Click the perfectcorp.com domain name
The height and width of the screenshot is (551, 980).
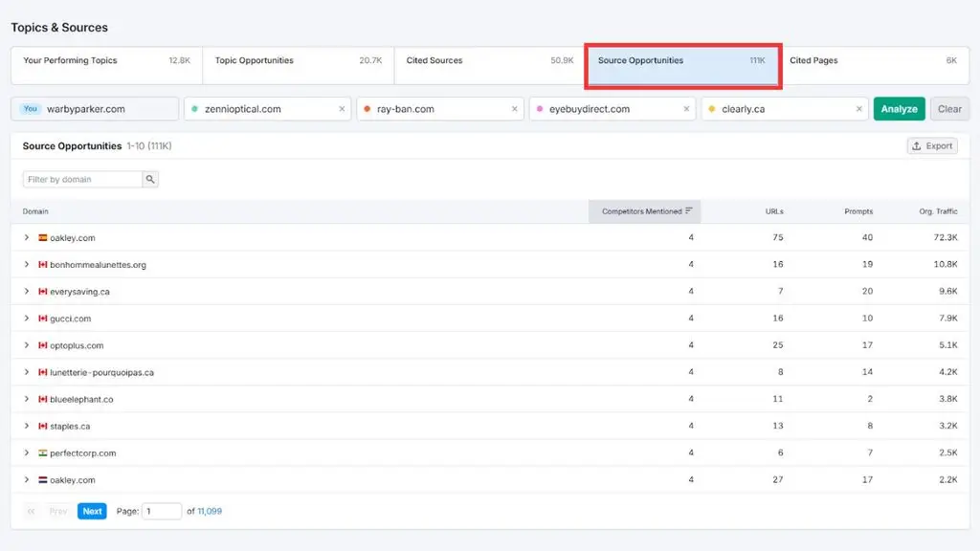[x=83, y=452]
